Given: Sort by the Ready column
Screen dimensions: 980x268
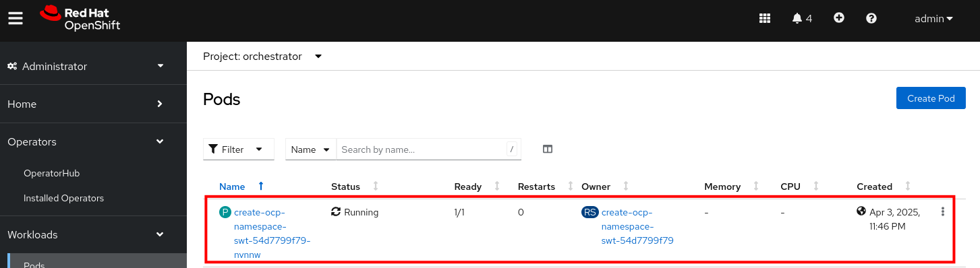Looking at the screenshot, I should [478, 187].
